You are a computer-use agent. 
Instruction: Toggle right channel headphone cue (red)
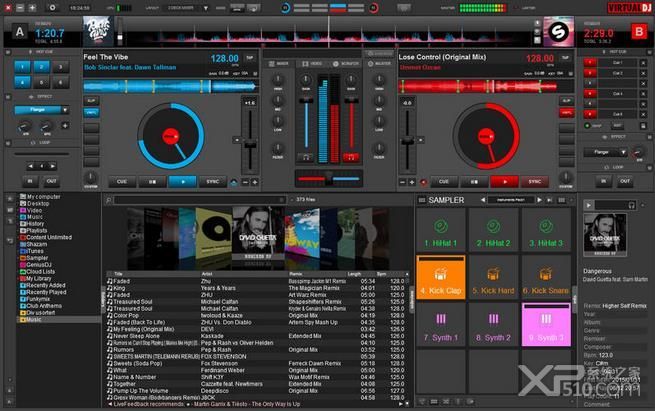coord(351,157)
